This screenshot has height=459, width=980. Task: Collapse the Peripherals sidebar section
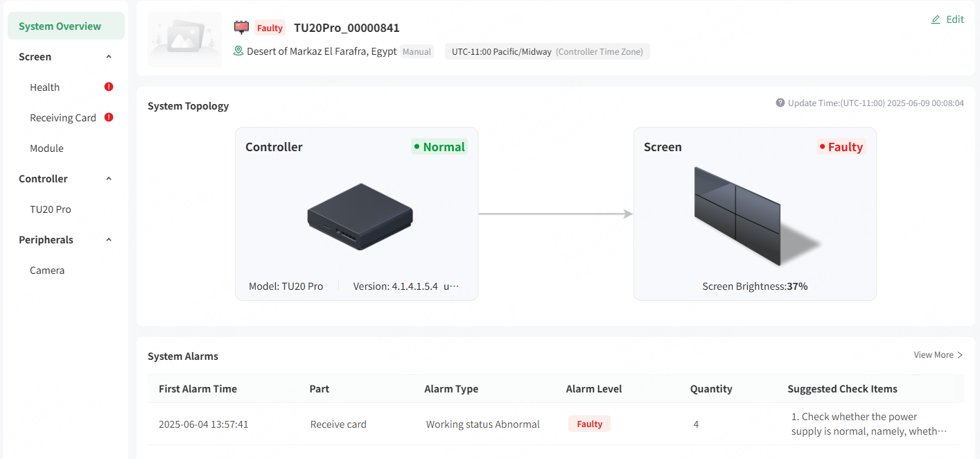109,240
